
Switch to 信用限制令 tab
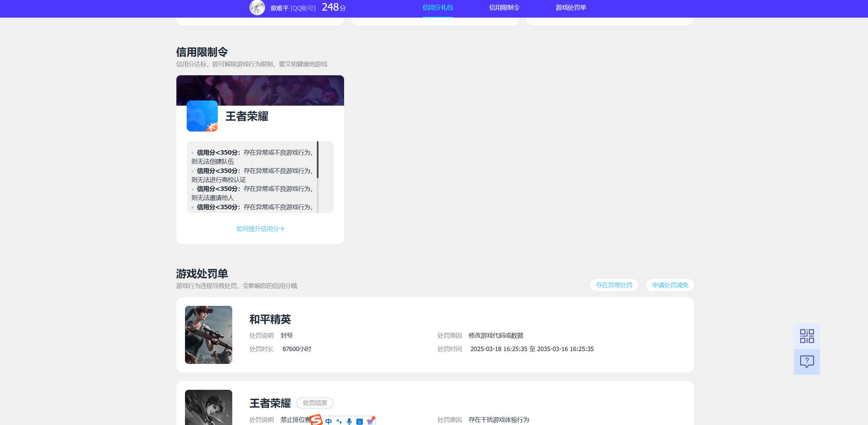click(504, 8)
